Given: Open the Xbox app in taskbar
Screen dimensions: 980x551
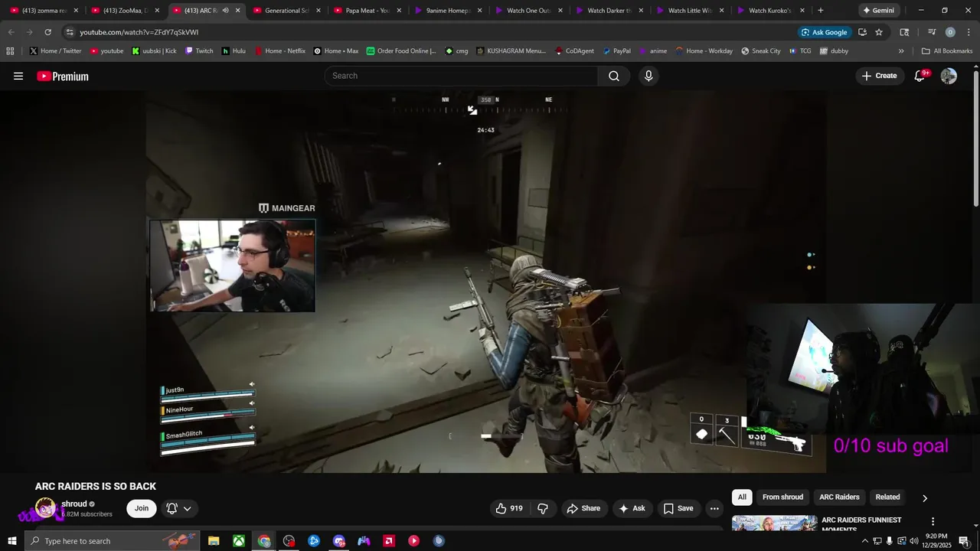Looking at the screenshot, I should pos(239,541).
